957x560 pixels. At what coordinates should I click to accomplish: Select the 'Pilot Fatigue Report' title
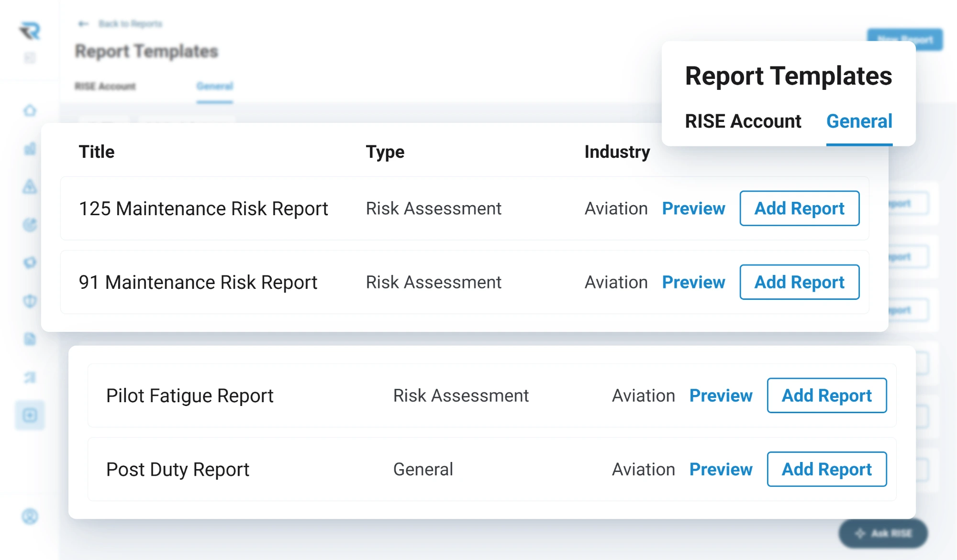pyautogui.click(x=189, y=395)
